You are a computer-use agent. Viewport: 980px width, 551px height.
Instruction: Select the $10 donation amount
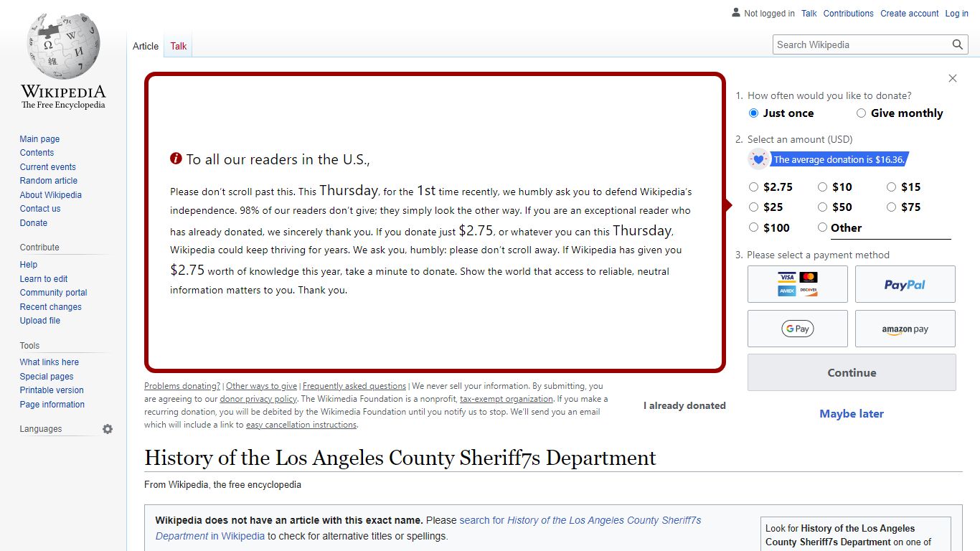(822, 187)
